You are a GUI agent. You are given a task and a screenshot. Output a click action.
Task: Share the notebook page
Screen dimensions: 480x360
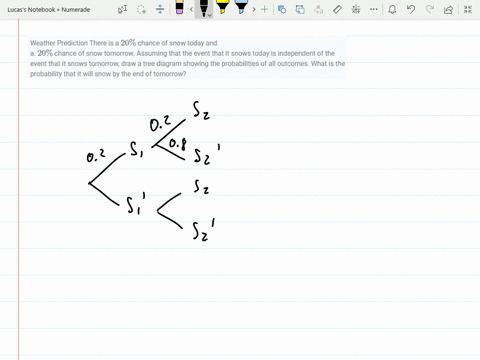click(x=448, y=9)
